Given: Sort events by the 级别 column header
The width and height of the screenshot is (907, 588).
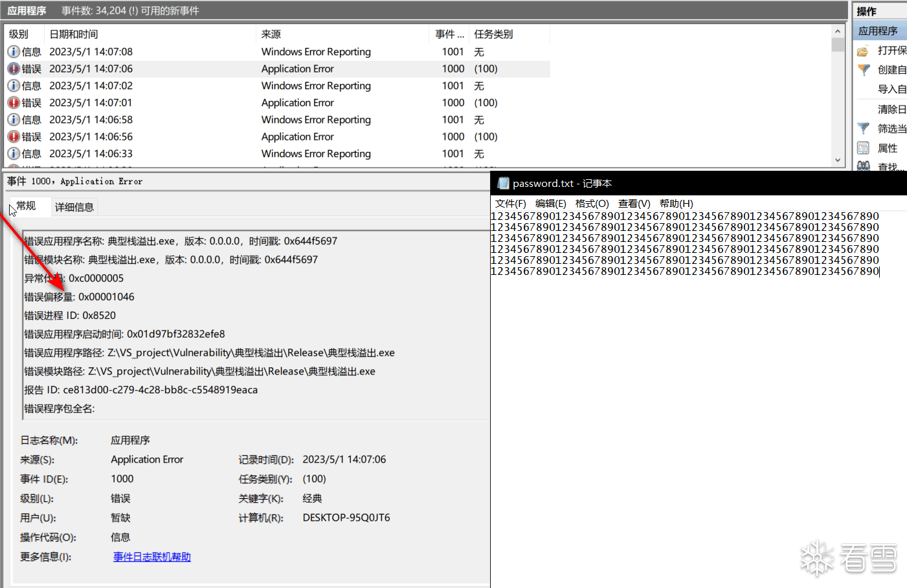Looking at the screenshot, I should (25, 34).
